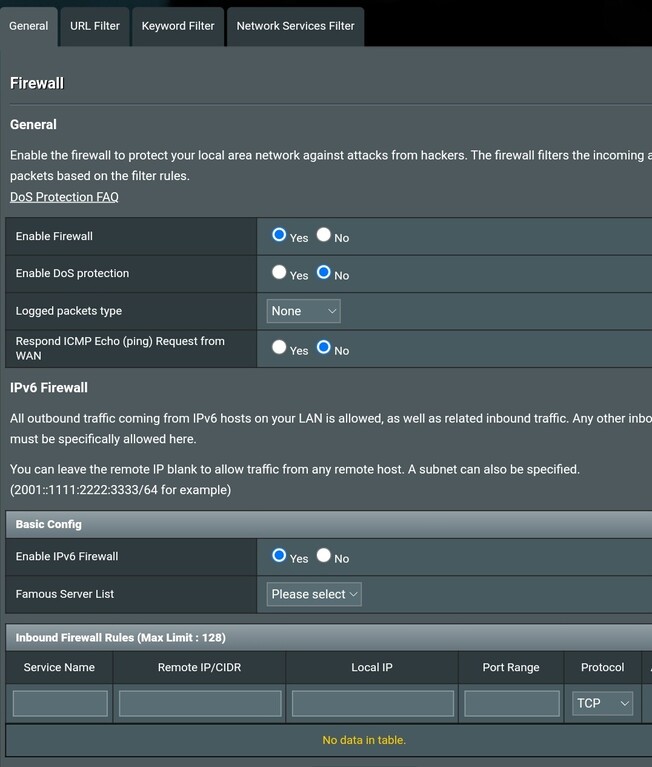
Task: Click the Local IP input field
Action: pos(372,703)
